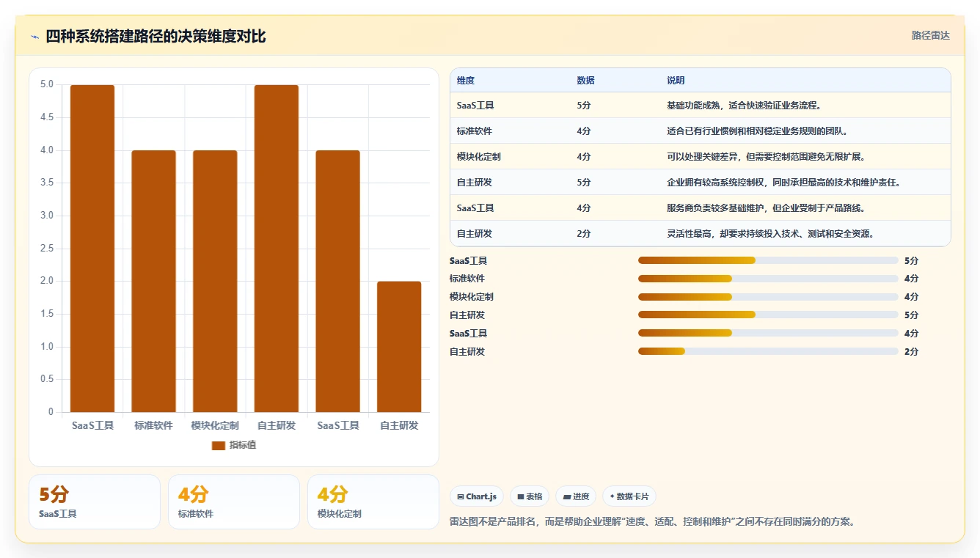Image resolution: width=980 pixels, height=558 pixels.
Task: Click the 指标值 legend color swatch
Action: point(218,445)
